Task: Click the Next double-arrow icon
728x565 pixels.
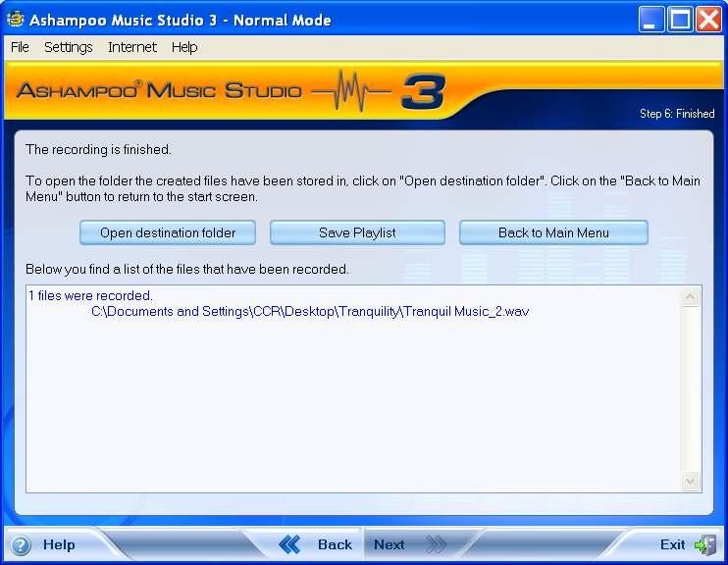Action: tap(436, 544)
